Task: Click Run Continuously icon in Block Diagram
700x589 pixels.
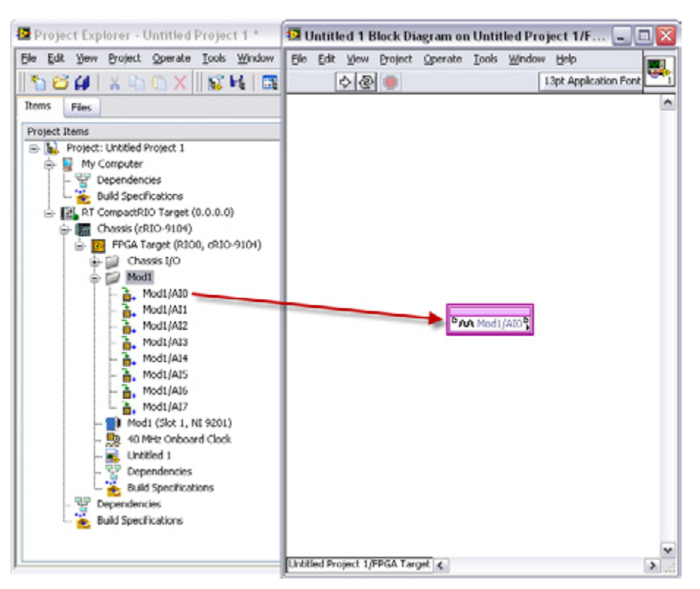Action: pos(366,82)
